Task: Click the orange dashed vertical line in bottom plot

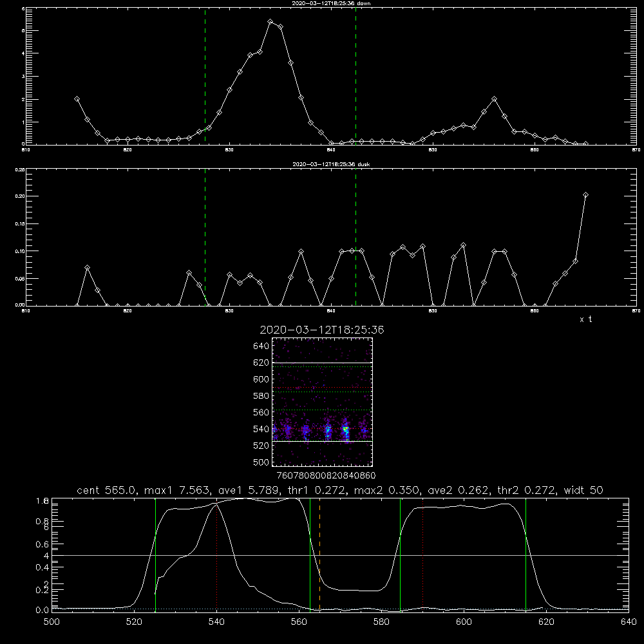Action: [319, 555]
